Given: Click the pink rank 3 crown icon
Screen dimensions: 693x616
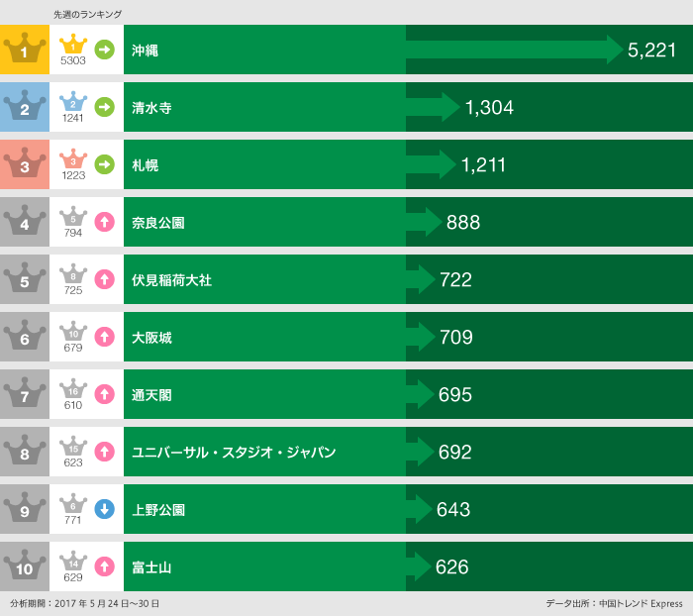Looking at the screenshot, I should coord(25,164).
